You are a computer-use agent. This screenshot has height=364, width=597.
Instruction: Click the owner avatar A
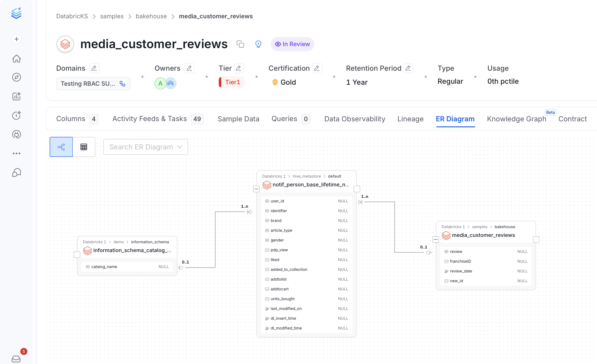(160, 83)
